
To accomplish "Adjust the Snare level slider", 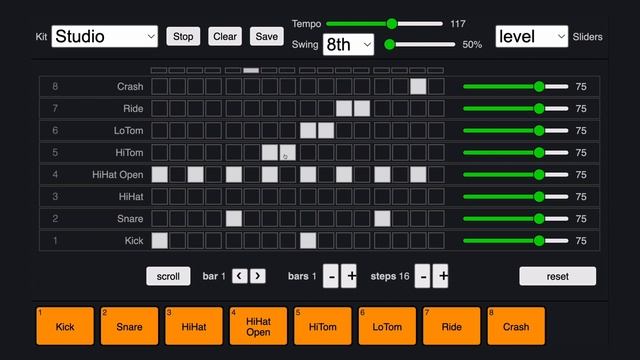I will [516, 219].
